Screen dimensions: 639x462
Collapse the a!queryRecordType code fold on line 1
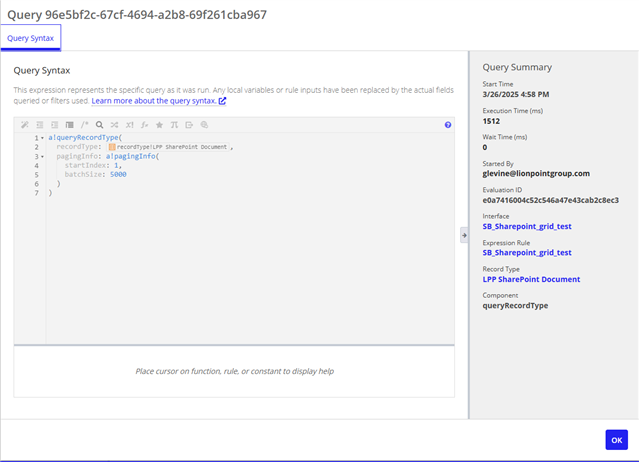point(42,137)
